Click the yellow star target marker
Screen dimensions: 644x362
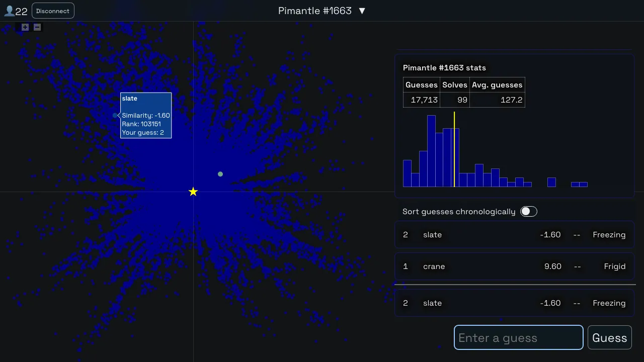(193, 192)
